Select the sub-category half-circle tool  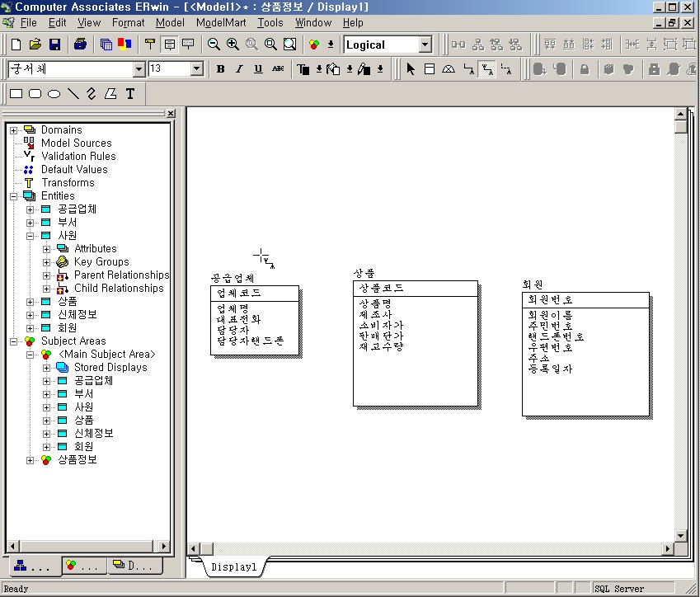pyautogui.click(x=449, y=68)
